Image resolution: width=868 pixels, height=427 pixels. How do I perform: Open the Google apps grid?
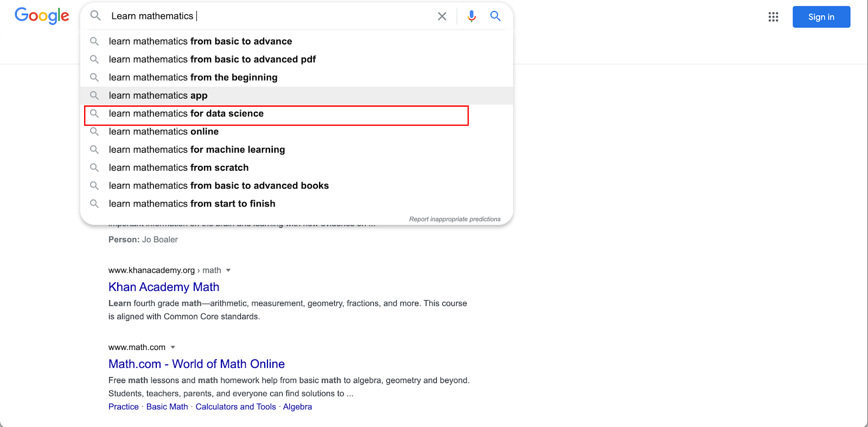pyautogui.click(x=774, y=17)
